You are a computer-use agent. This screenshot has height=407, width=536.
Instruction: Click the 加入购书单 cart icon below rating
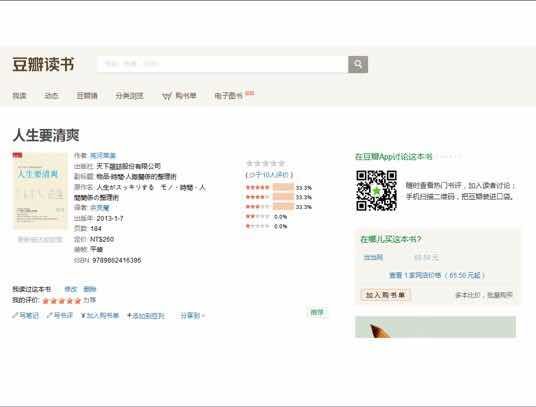coord(83,315)
